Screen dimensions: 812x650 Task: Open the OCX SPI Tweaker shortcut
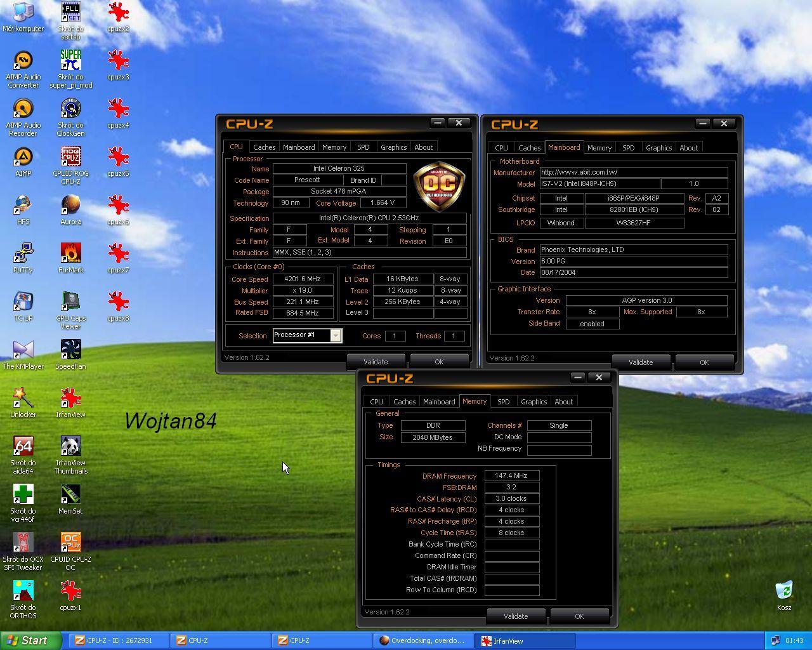[23, 552]
